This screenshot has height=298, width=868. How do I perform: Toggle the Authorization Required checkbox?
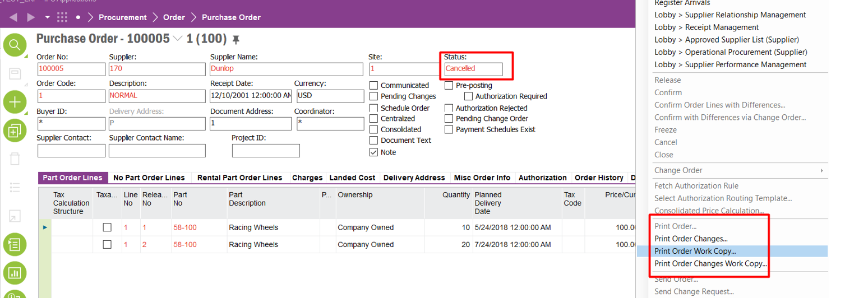tap(469, 96)
